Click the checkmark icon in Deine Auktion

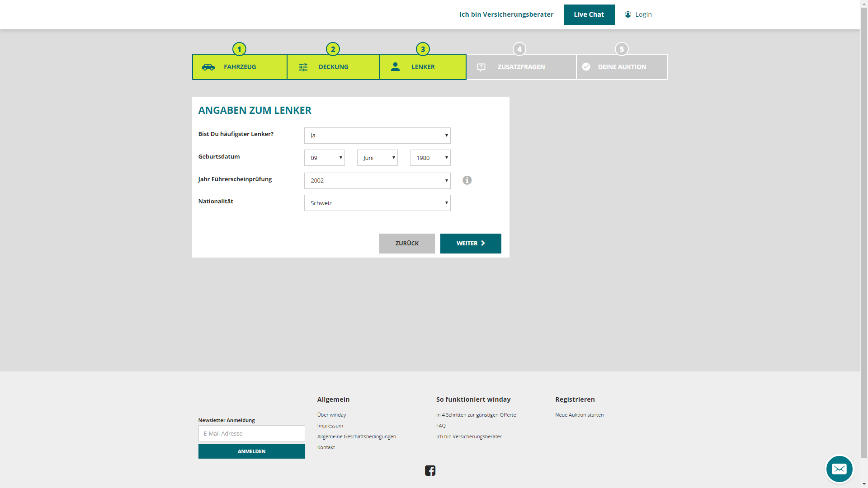586,67
